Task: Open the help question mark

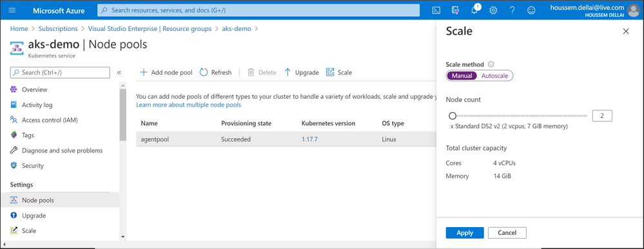Action: [x=512, y=10]
